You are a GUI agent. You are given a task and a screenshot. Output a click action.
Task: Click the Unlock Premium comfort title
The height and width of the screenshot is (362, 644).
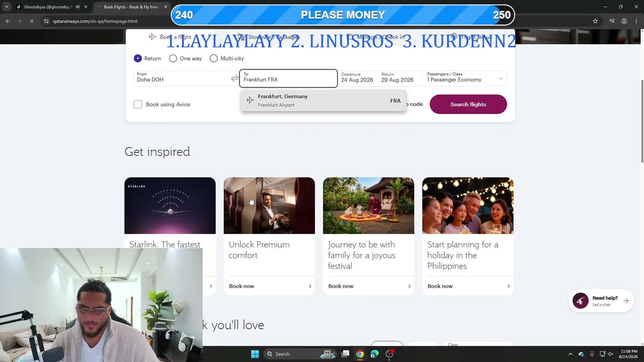[259, 250]
